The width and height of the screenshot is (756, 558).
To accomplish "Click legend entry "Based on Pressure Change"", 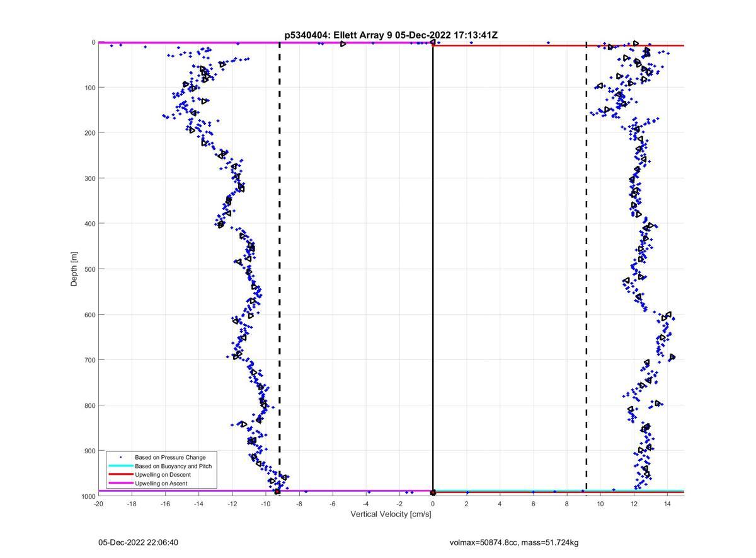I will pos(170,456).
